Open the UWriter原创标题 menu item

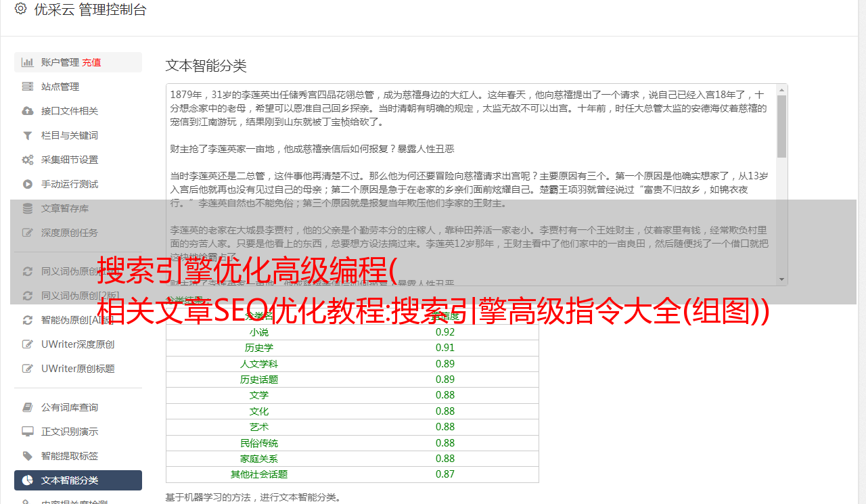pyautogui.click(x=78, y=369)
